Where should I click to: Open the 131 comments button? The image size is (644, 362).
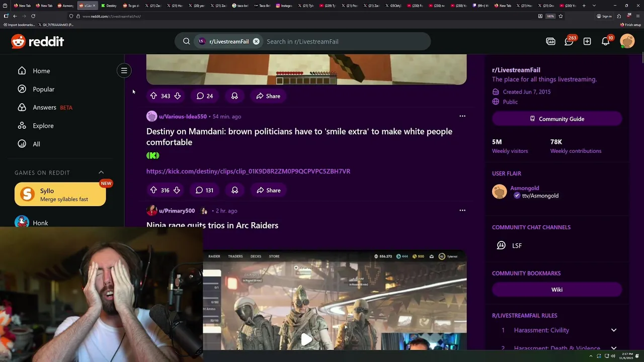click(204, 190)
